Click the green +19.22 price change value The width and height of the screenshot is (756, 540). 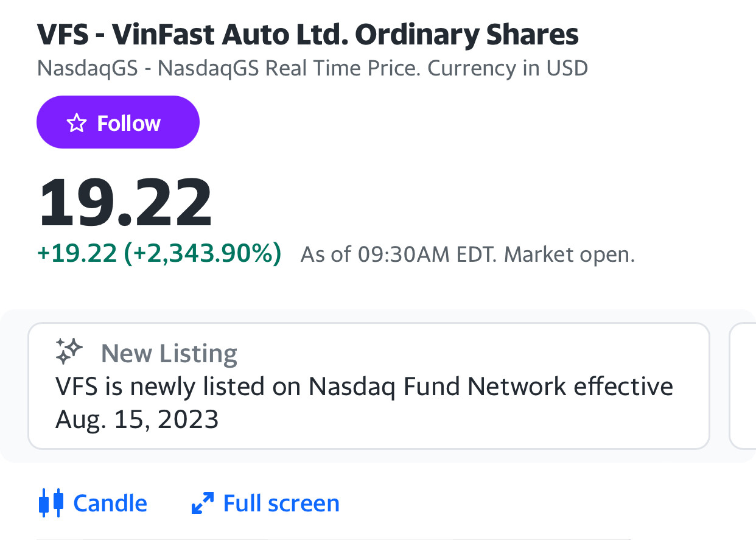[x=77, y=253]
